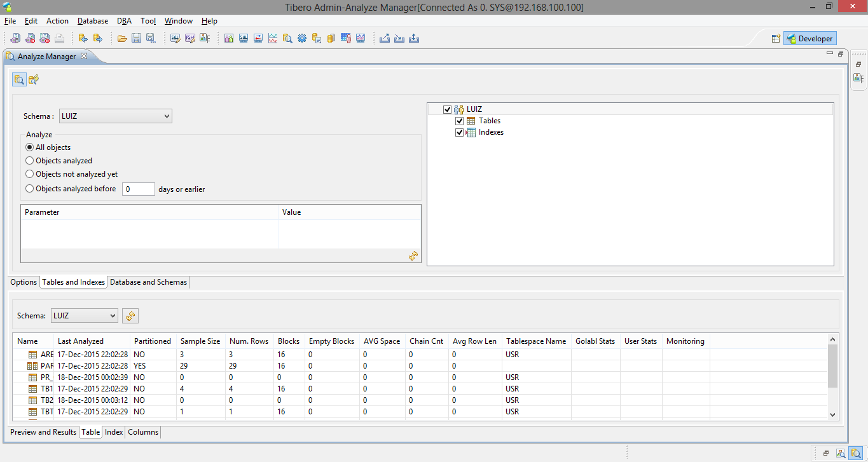Uncheck the Indexes checkbox in tree
The image size is (868, 462).
coord(460,133)
